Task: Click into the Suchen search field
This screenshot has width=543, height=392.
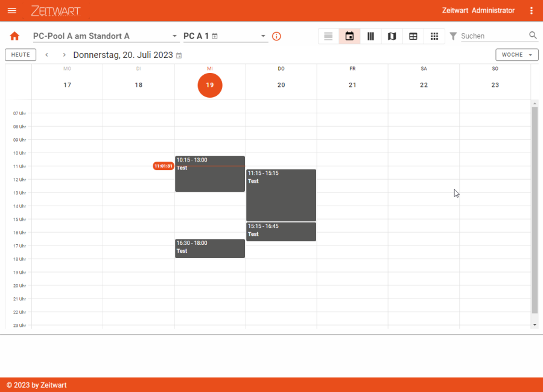Action: point(492,36)
